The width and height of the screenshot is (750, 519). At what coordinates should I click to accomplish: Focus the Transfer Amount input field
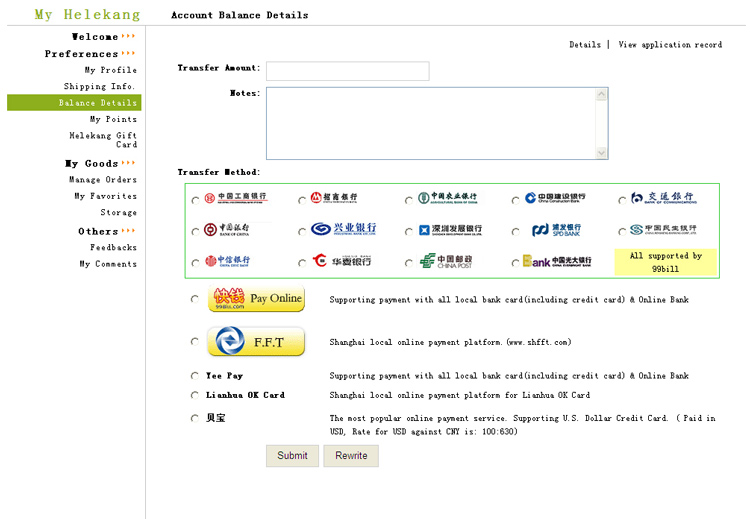tap(348, 71)
